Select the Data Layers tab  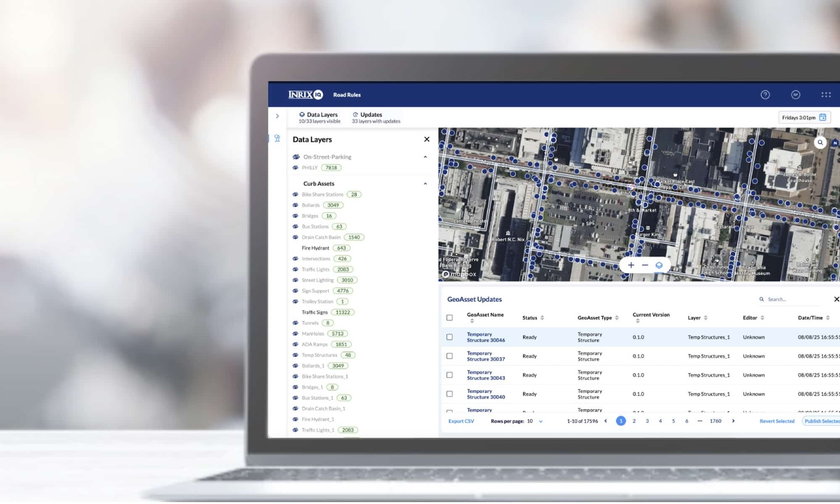(319, 117)
